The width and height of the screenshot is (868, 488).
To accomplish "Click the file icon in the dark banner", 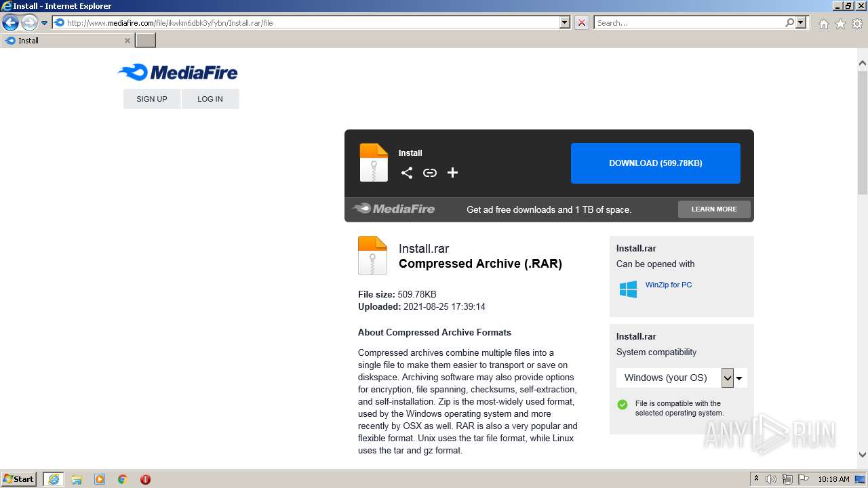I will (374, 163).
